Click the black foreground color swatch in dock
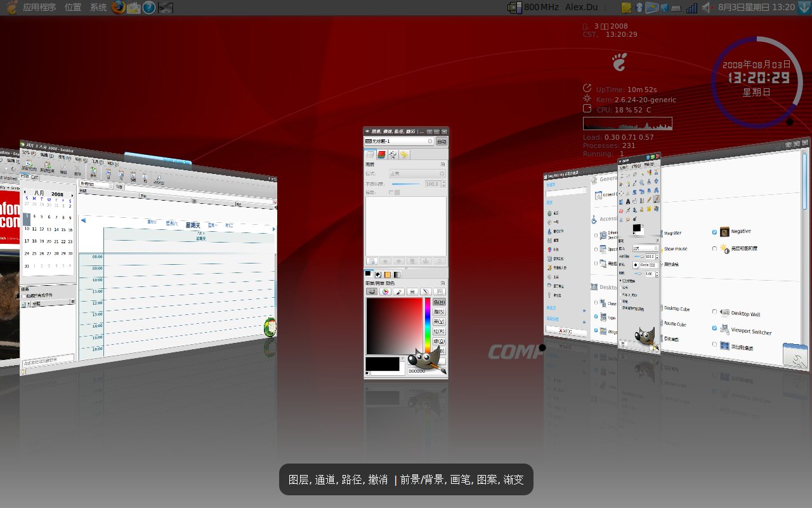The image size is (812, 508). 383,364
